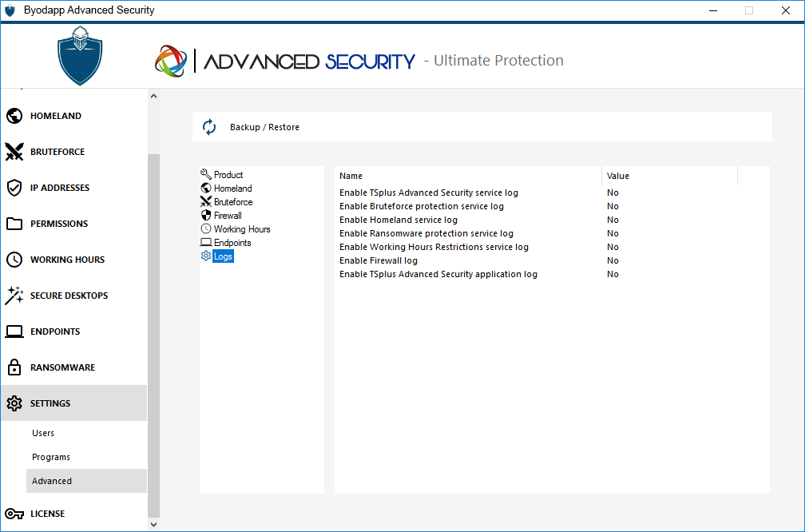The width and height of the screenshot is (805, 532).
Task: Click the Product wrench icon in tree
Action: pyautogui.click(x=206, y=175)
